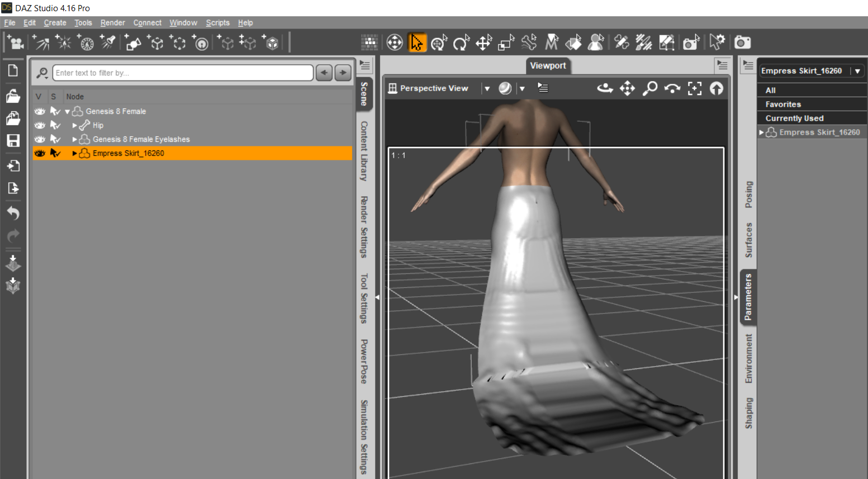Image resolution: width=868 pixels, height=479 pixels.
Task: Select the Region Navigator figure tool
Action: pos(596,42)
